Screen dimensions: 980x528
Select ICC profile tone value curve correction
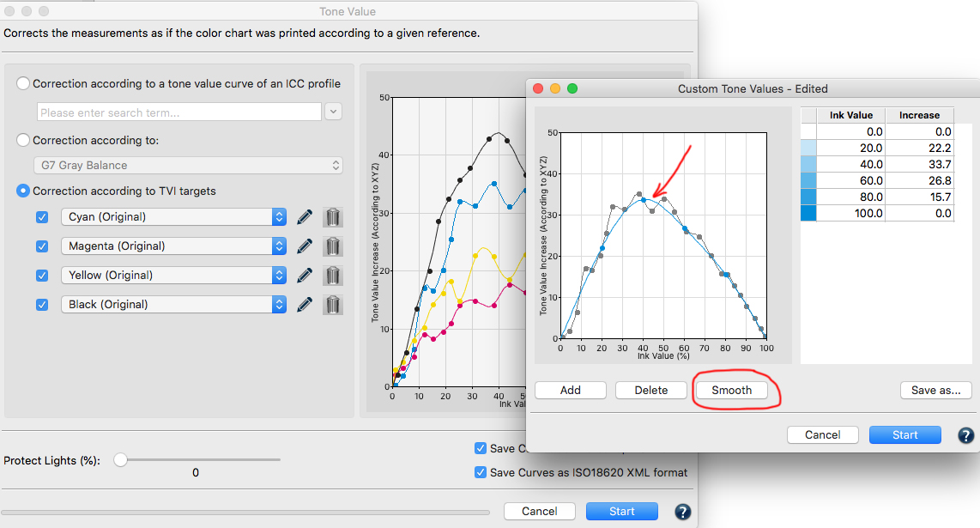click(23, 83)
